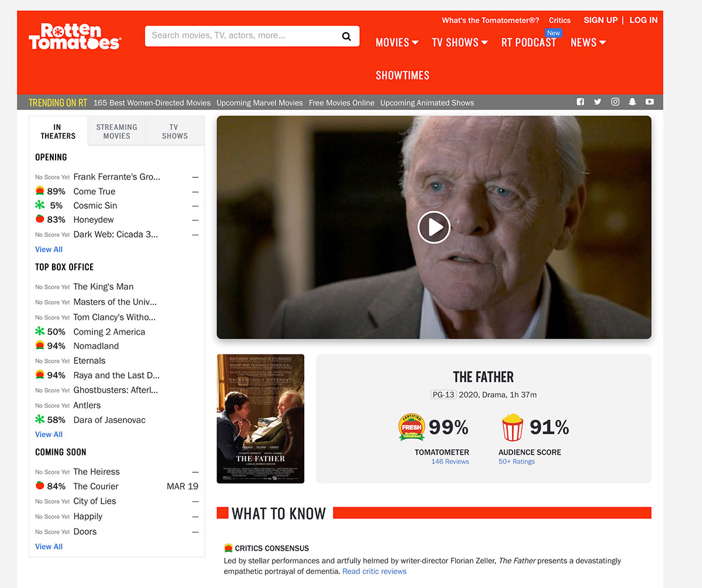Click the search magnifier icon
Image resolution: width=702 pixels, height=588 pixels.
[346, 36]
